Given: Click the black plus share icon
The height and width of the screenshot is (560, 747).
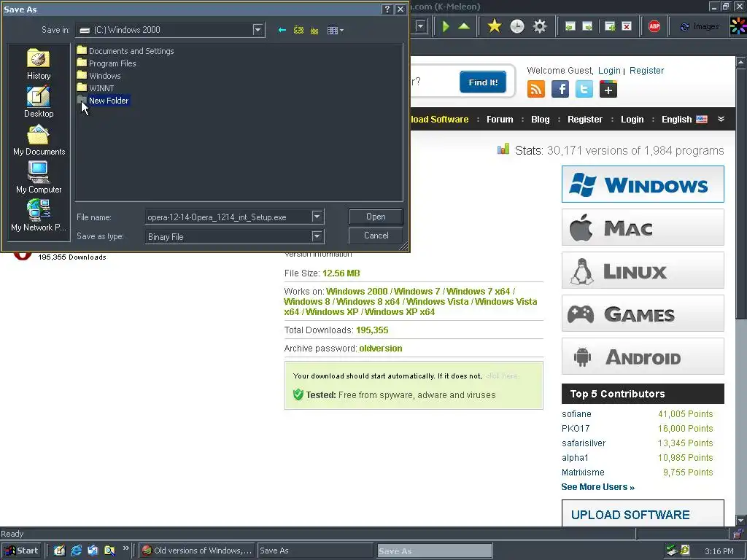Looking at the screenshot, I should [x=608, y=89].
